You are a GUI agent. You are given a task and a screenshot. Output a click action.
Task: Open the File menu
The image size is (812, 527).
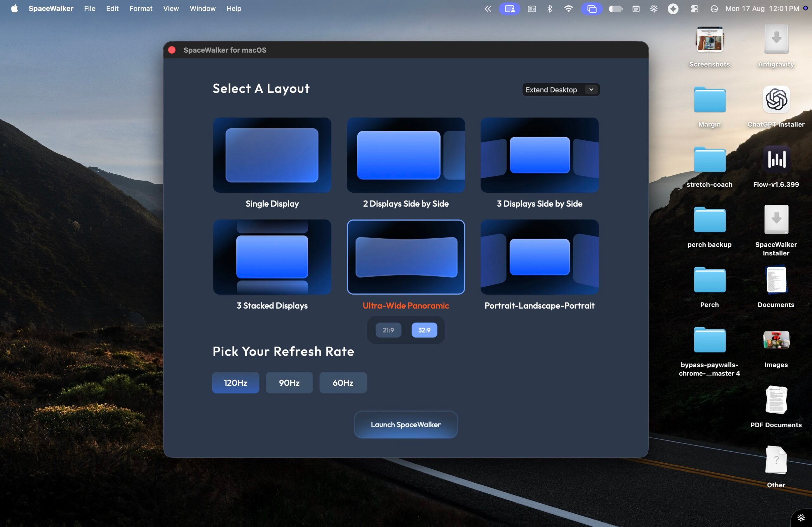[x=90, y=9]
